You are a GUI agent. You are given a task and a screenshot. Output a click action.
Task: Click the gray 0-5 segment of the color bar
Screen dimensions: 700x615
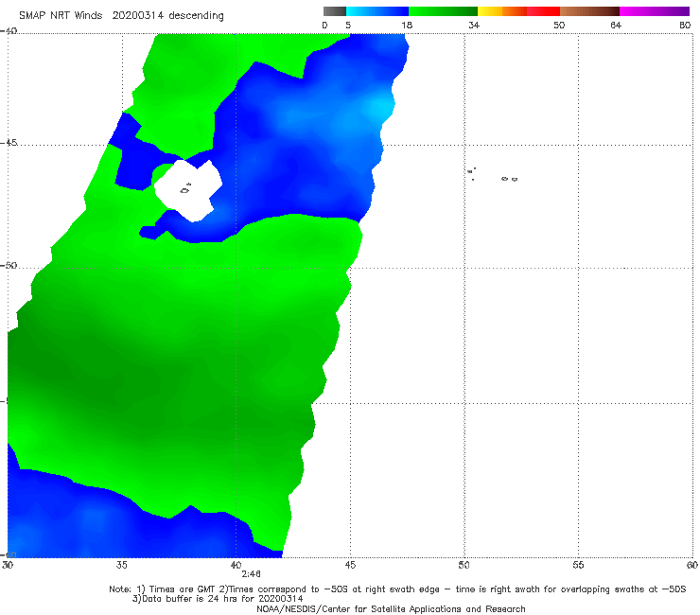click(x=335, y=11)
